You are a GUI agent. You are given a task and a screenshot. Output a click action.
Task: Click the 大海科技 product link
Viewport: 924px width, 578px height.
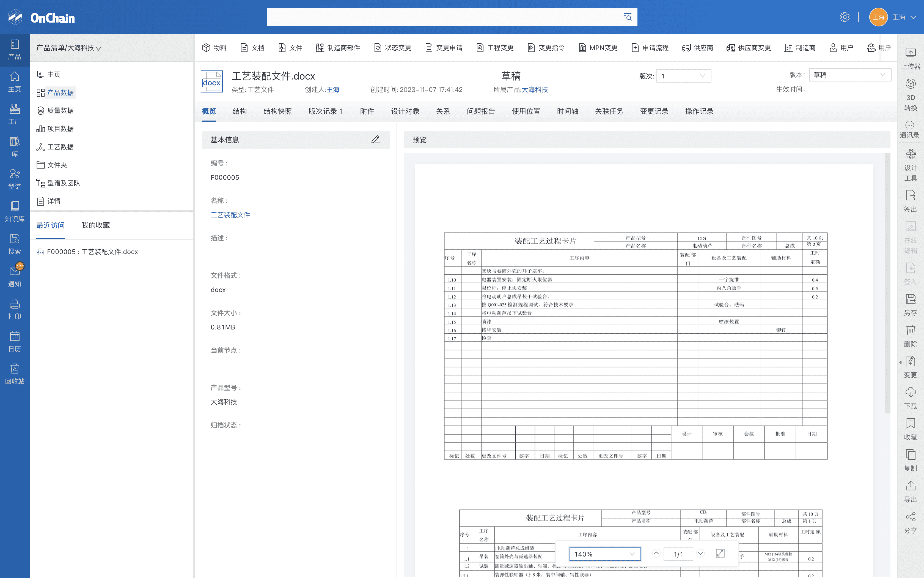(x=535, y=89)
